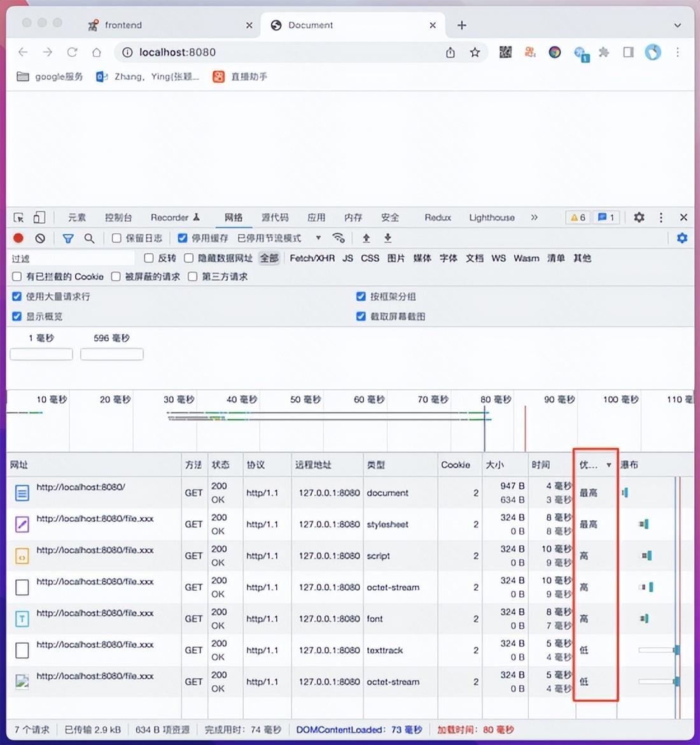Export HAR file download arrow
This screenshot has height=745, width=700.
tap(388, 238)
